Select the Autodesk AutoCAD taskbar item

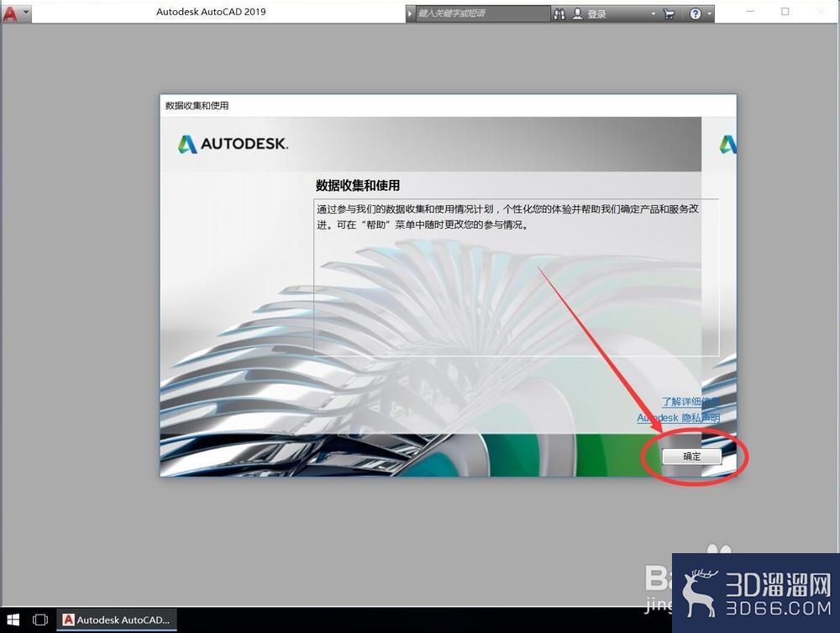point(116,620)
